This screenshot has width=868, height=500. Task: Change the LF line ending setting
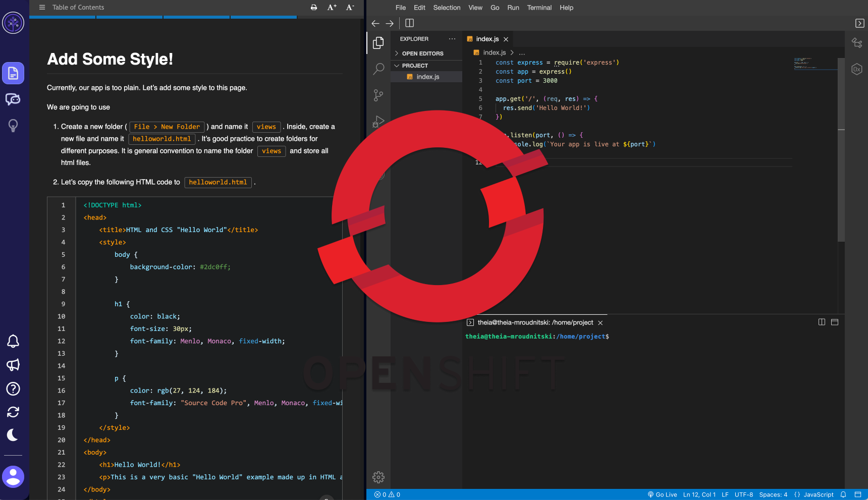(725, 494)
